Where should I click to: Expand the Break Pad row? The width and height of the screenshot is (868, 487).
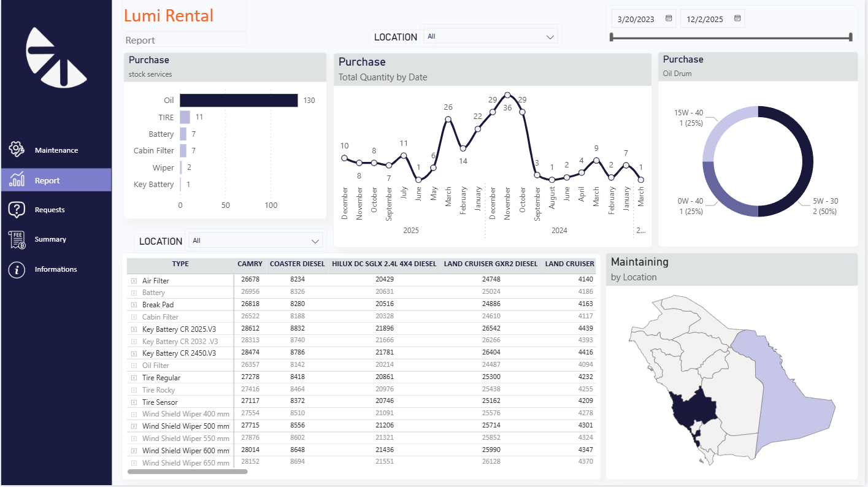click(x=133, y=305)
